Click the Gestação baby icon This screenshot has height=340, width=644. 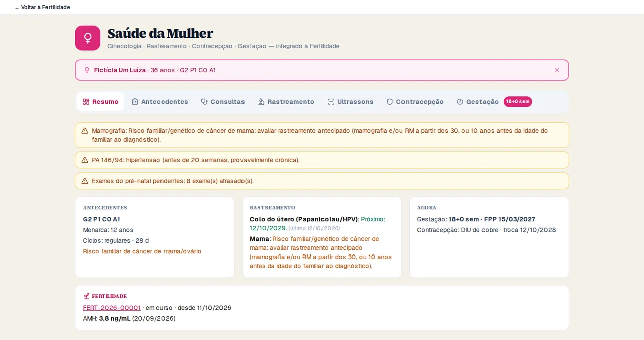(460, 102)
